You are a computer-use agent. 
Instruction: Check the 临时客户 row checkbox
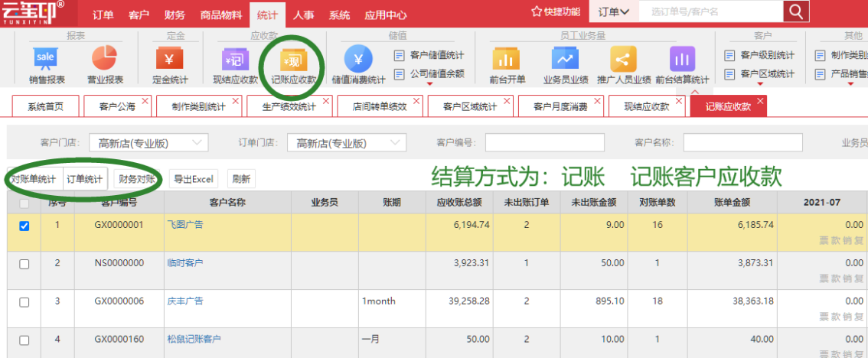click(24, 264)
